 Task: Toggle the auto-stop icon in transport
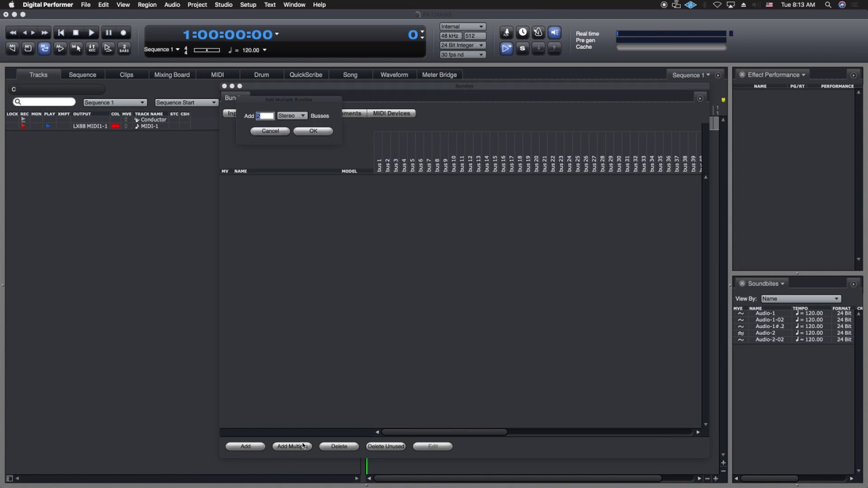[28, 48]
